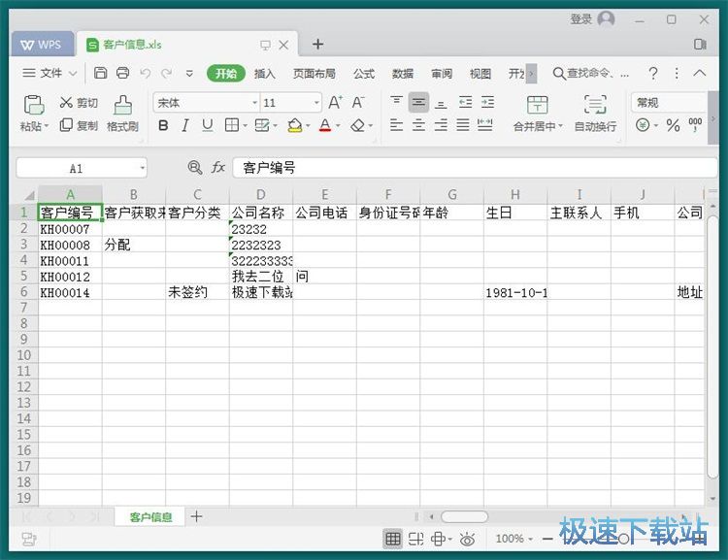The height and width of the screenshot is (560, 728).
Task: Click the eraser clear-format icon
Action: click(x=357, y=125)
